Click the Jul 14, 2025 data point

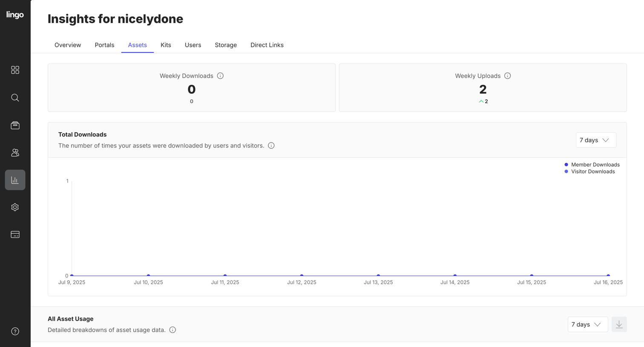coord(455,275)
